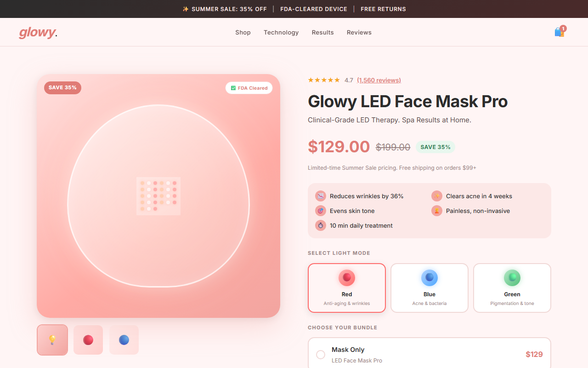The image size is (588, 368).
Task: Click the SAVE 35% badge on the image
Action: point(62,87)
